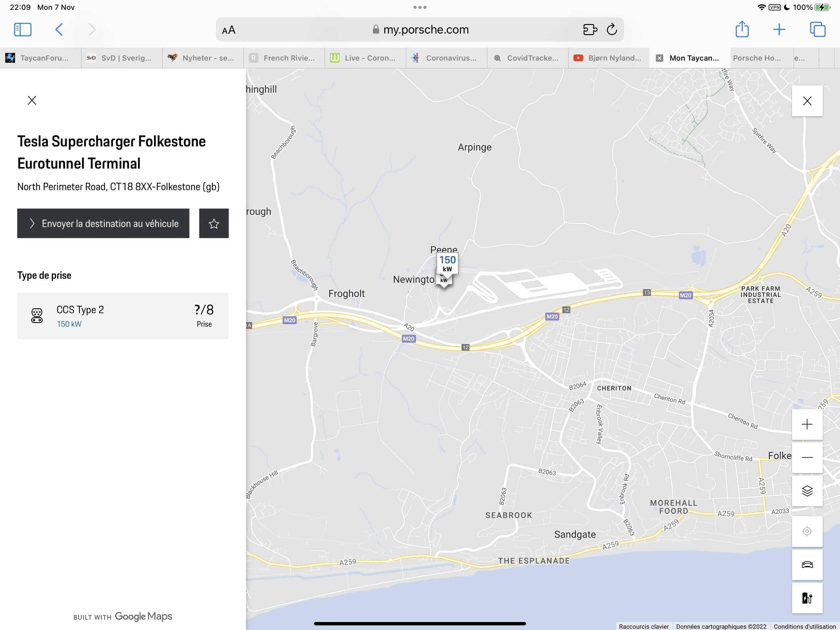Select the CCS Type 2 connector row

point(123,316)
